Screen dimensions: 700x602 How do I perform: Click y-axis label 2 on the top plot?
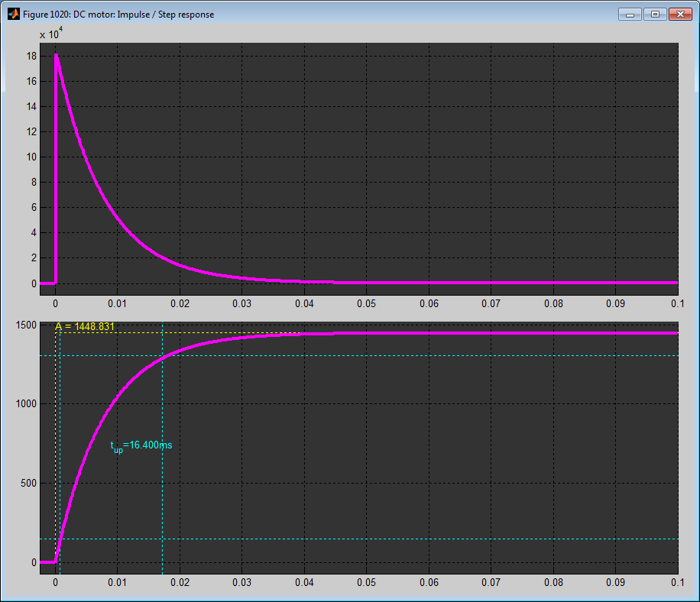pyautogui.click(x=34, y=258)
